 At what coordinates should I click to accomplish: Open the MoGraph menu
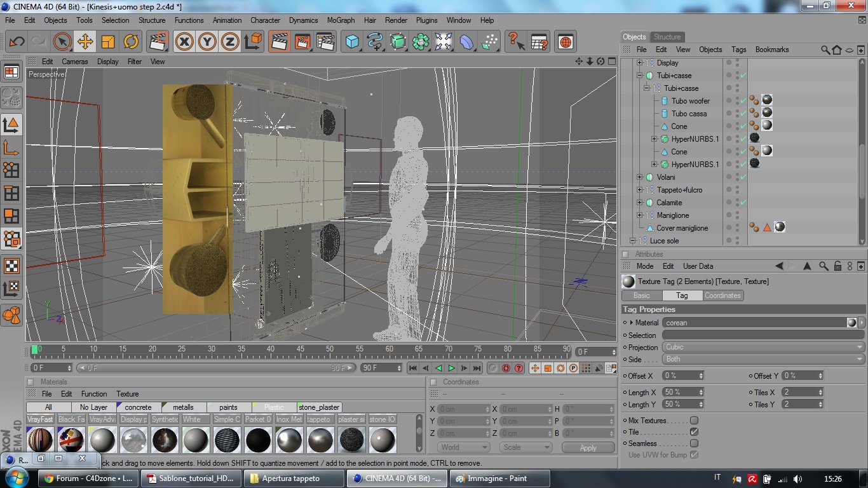[341, 20]
